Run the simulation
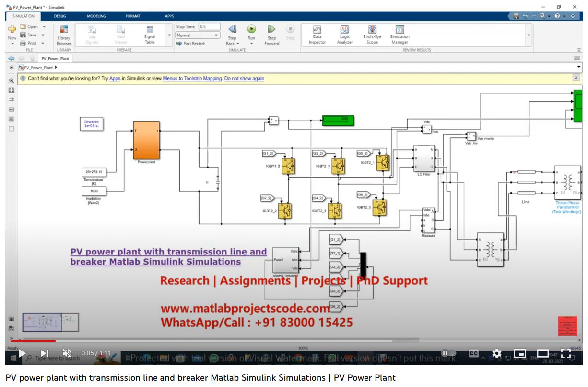Viewport: 588px width, 387px height. pos(252,30)
